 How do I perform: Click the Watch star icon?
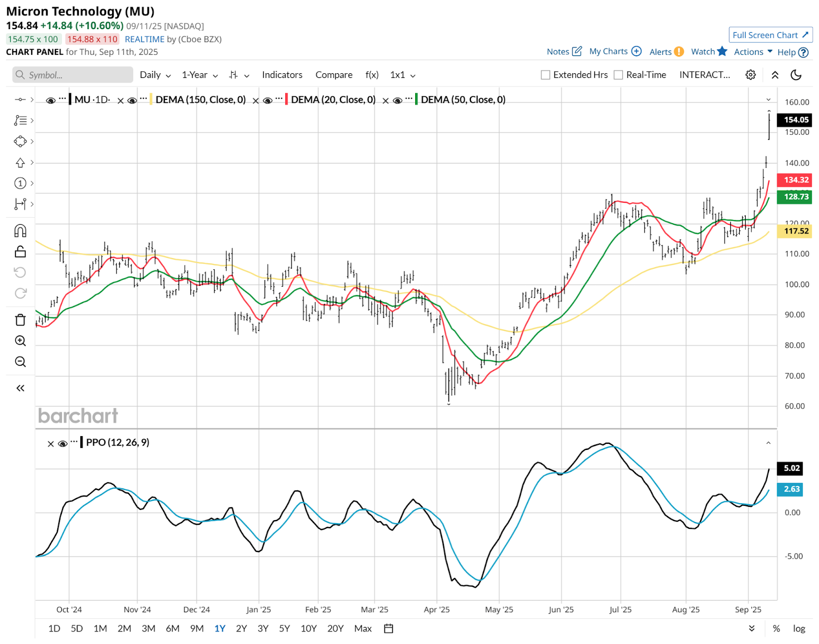722,51
